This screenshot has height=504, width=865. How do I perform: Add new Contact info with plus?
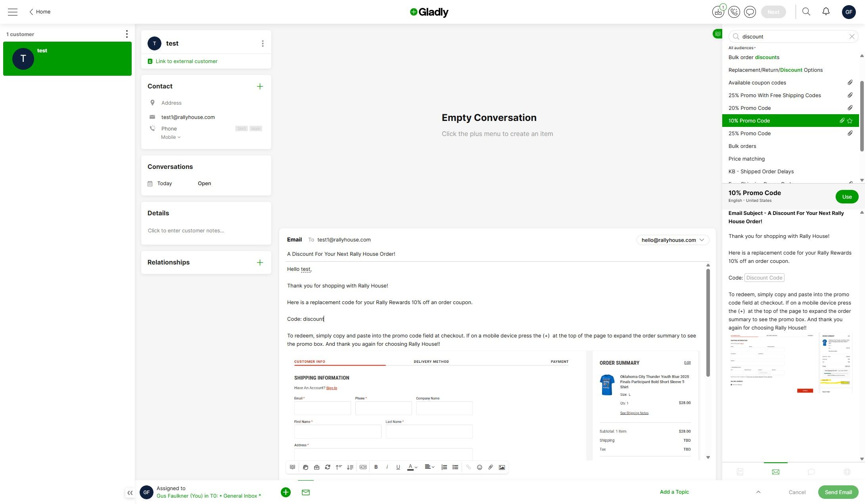click(260, 86)
